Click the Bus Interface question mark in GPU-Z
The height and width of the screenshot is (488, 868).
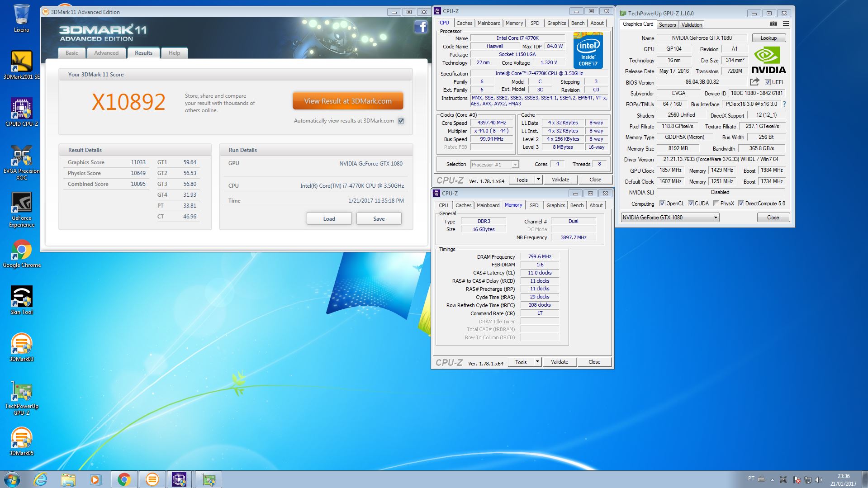[x=784, y=104]
